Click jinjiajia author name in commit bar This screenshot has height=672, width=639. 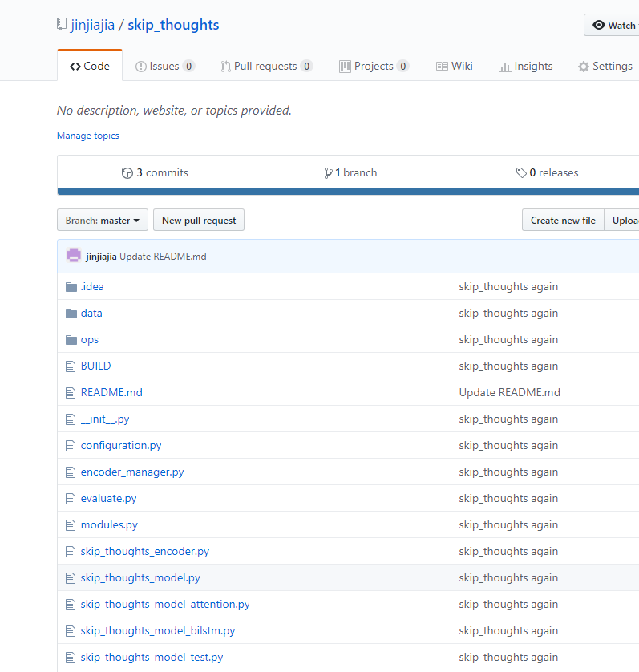101,257
